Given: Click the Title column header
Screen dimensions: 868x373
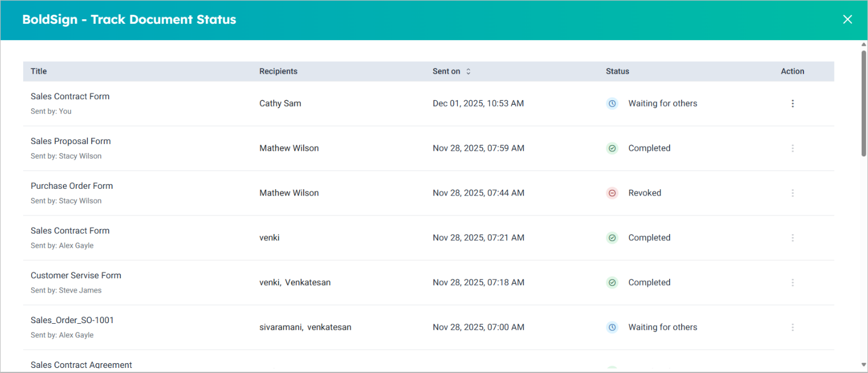Looking at the screenshot, I should pos(39,71).
